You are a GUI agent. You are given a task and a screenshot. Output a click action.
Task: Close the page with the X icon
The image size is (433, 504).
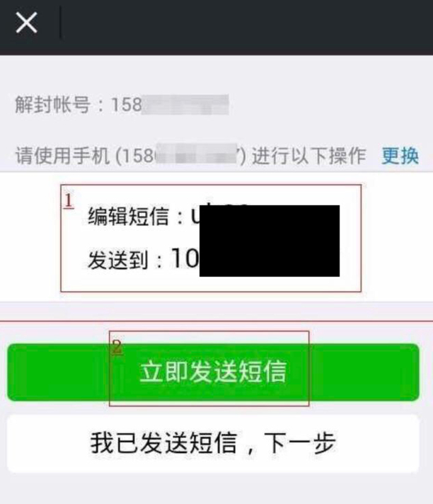click(27, 23)
